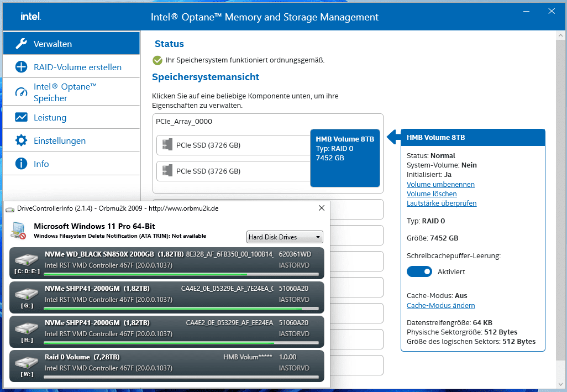
Task: Click the Physische Sektorgröße: 512 Bytes text
Action: (x=462, y=332)
